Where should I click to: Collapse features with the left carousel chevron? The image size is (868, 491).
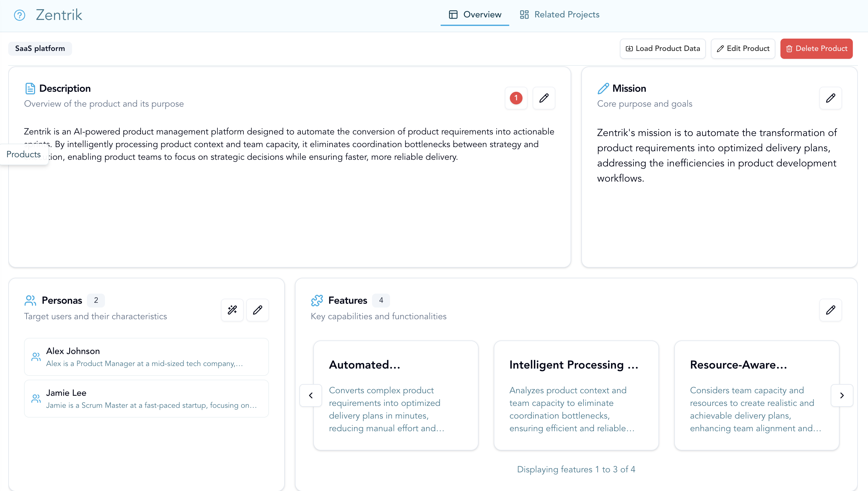[x=310, y=395]
